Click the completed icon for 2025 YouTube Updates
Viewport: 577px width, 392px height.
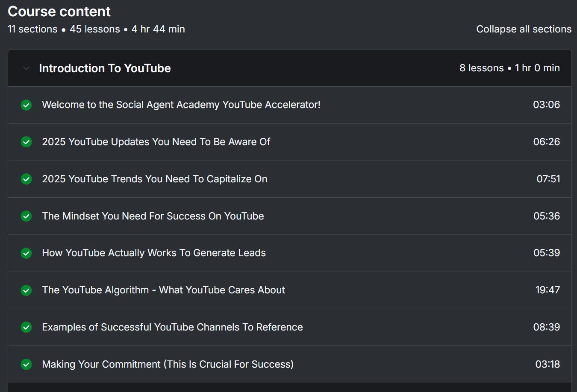[x=26, y=142]
